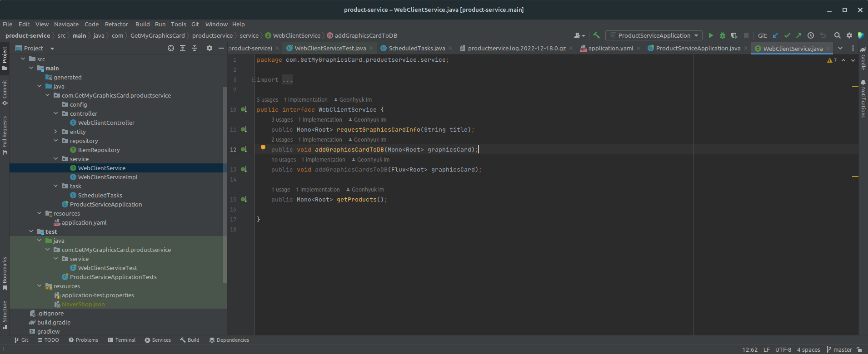Click the green Run button in toolbar
Image resolution: width=868 pixels, height=354 pixels.
point(711,35)
